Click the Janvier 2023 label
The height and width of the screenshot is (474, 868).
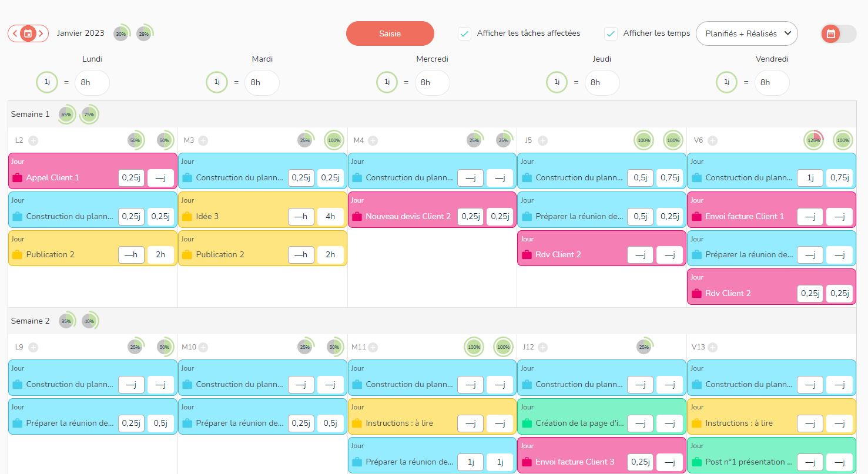point(81,33)
